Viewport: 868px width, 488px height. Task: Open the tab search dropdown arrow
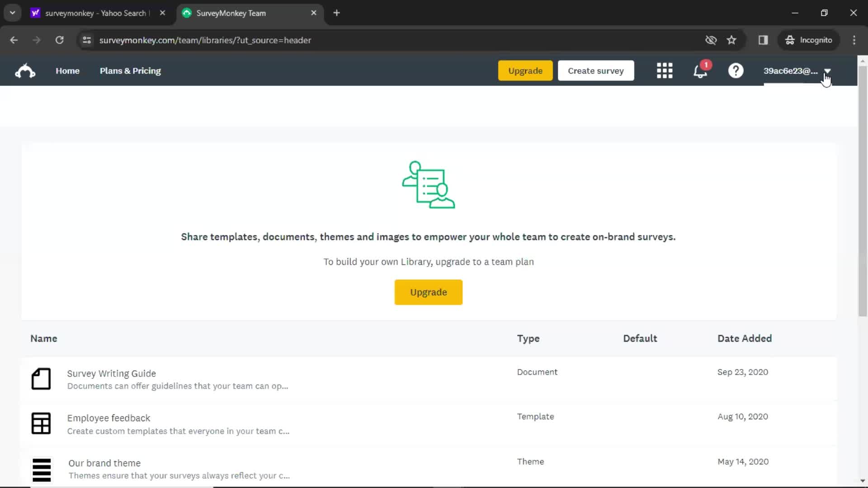pyautogui.click(x=13, y=13)
